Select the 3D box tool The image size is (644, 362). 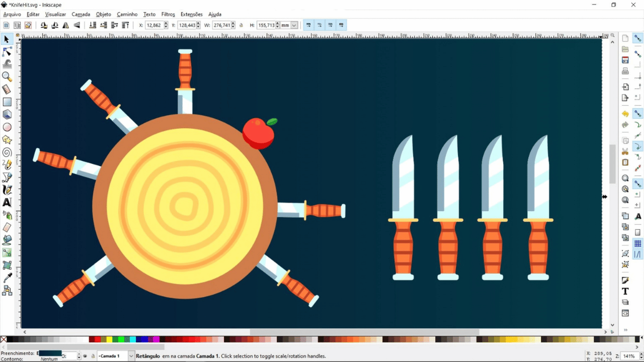click(x=7, y=115)
